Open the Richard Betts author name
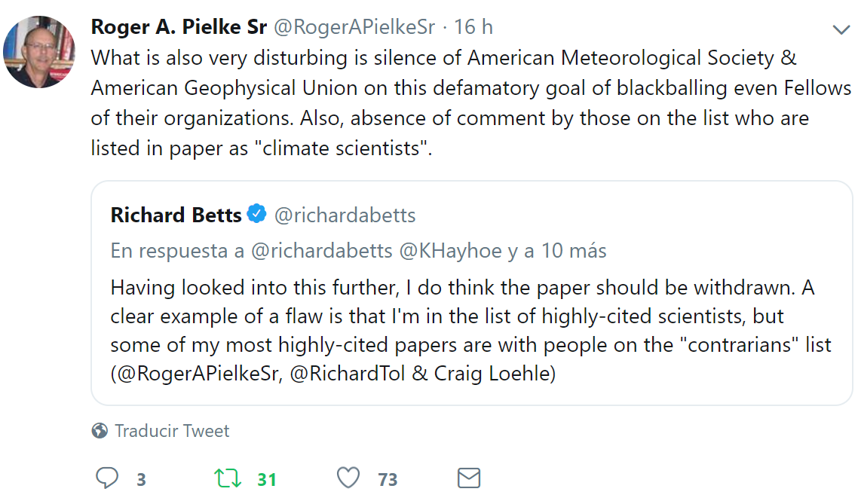 [176, 215]
